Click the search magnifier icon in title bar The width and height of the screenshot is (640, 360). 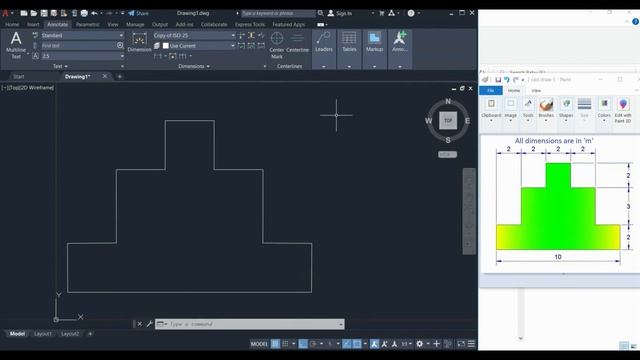click(321, 13)
